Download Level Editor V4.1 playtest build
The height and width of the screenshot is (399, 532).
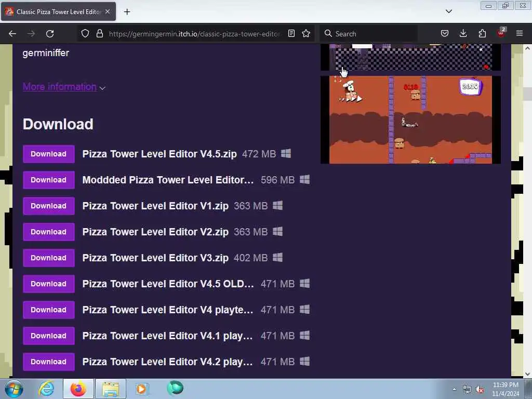pos(48,336)
